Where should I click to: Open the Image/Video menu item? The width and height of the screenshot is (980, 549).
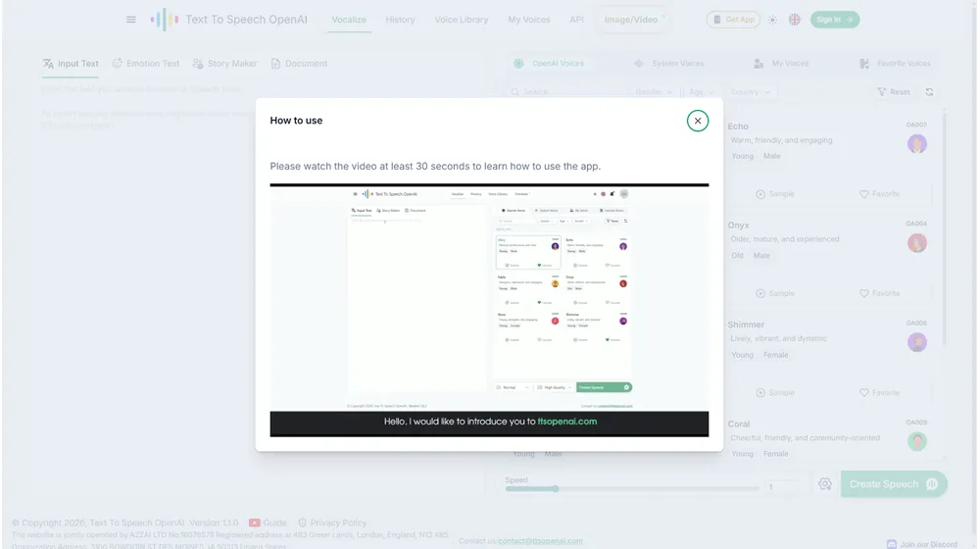point(630,20)
